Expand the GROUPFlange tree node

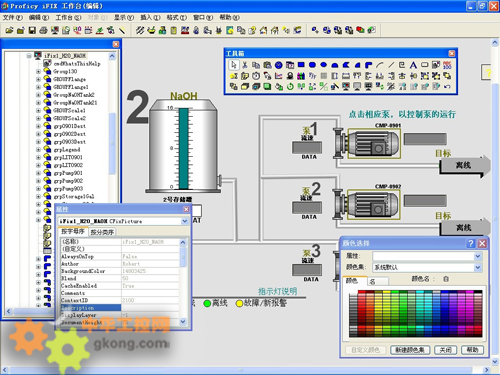[x=38, y=79]
